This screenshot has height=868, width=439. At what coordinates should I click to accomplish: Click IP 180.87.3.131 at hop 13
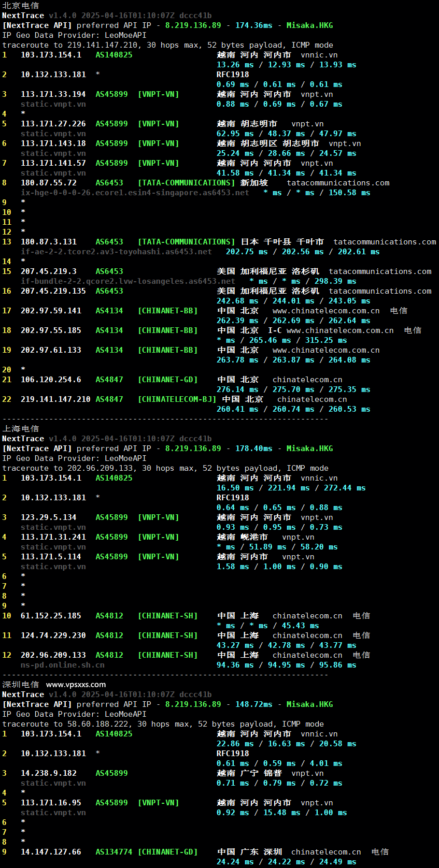[x=49, y=242]
